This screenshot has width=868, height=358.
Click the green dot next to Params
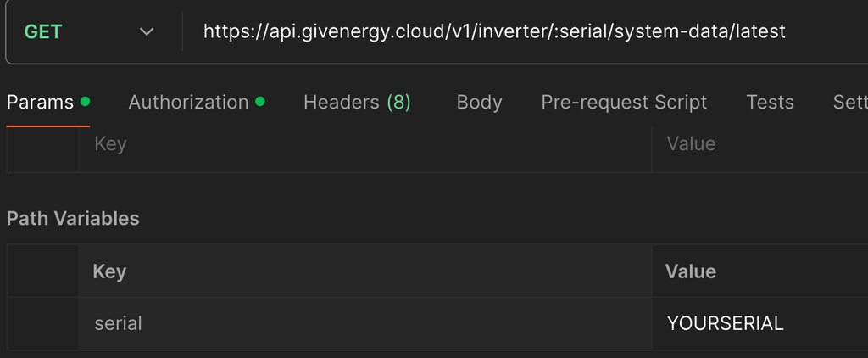tap(85, 102)
